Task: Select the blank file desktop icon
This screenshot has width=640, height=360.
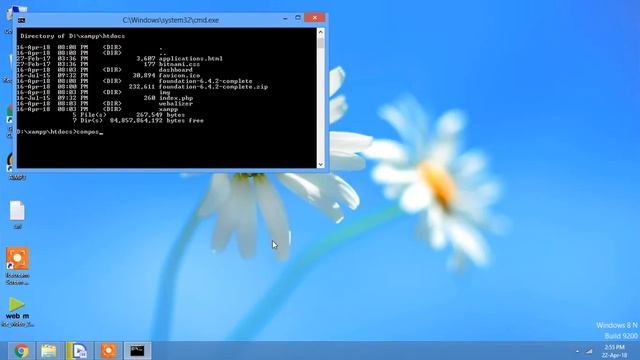Action: (x=17, y=215)
